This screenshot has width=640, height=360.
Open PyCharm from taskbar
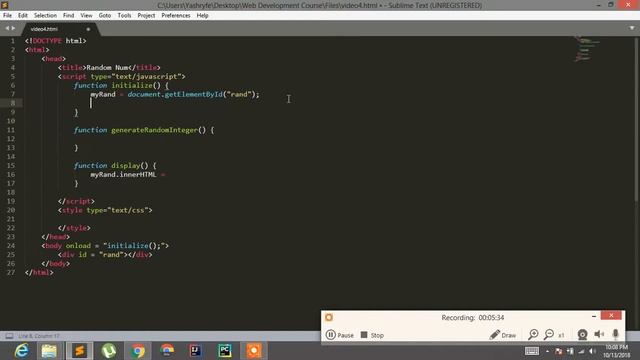pyautogui.click(x=225, y=351)
